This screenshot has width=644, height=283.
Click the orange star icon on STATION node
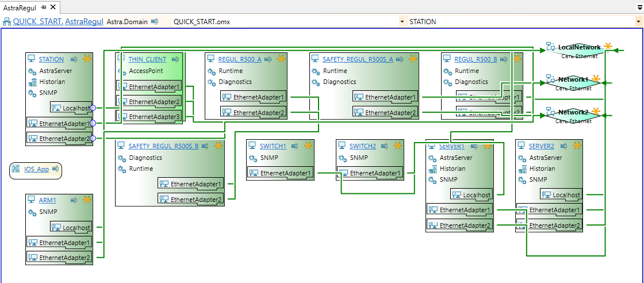point(87,59)
